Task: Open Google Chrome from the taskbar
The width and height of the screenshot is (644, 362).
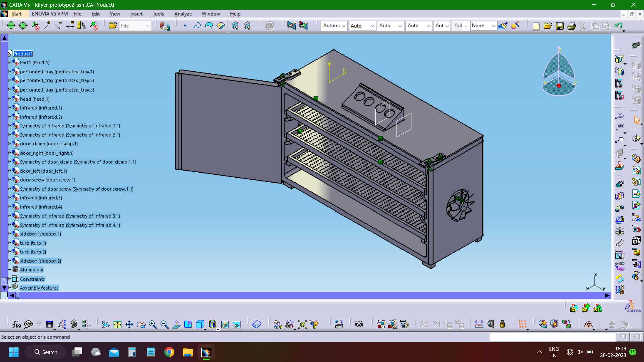Action: click(169, 352)
